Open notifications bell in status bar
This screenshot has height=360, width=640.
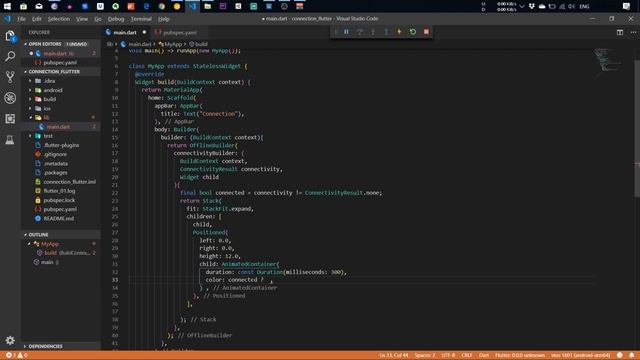point(632,355)
